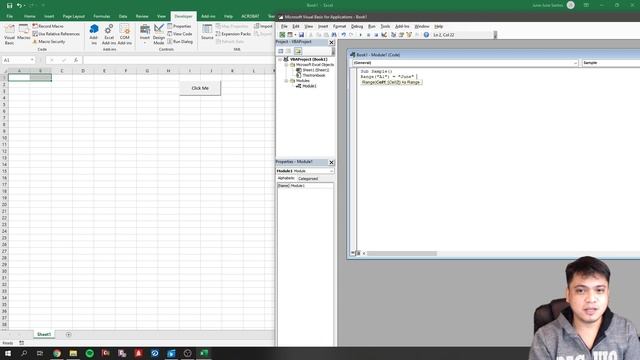Open the blue Add-ins icon
The image size is (640, 360).
pos(94,34)
